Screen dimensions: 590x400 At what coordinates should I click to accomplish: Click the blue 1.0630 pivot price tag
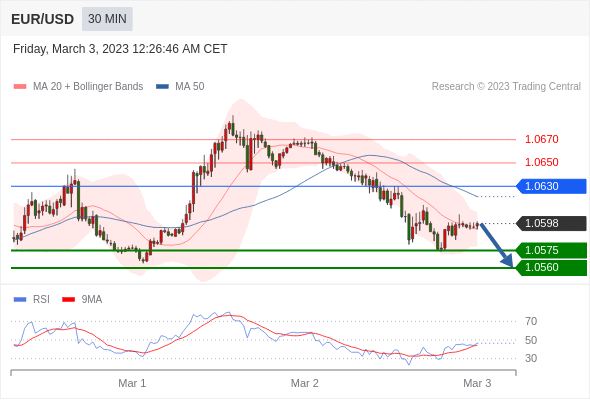pyautogui.click(x=551, y=186)
